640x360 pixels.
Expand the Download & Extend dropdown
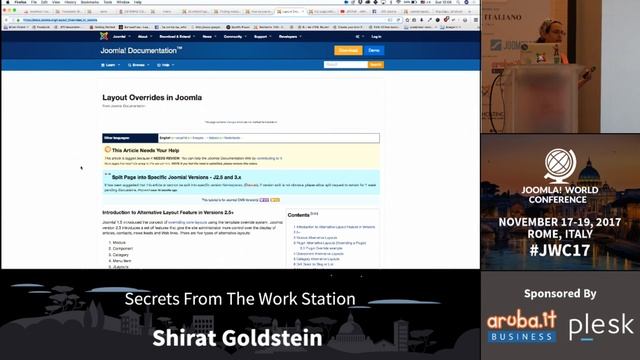[x=177, y=37]
